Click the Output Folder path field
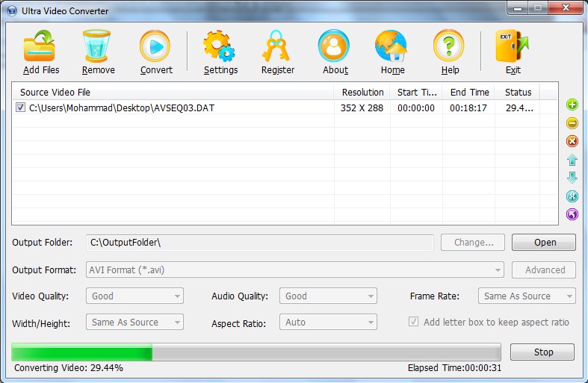 pos(260,243)
